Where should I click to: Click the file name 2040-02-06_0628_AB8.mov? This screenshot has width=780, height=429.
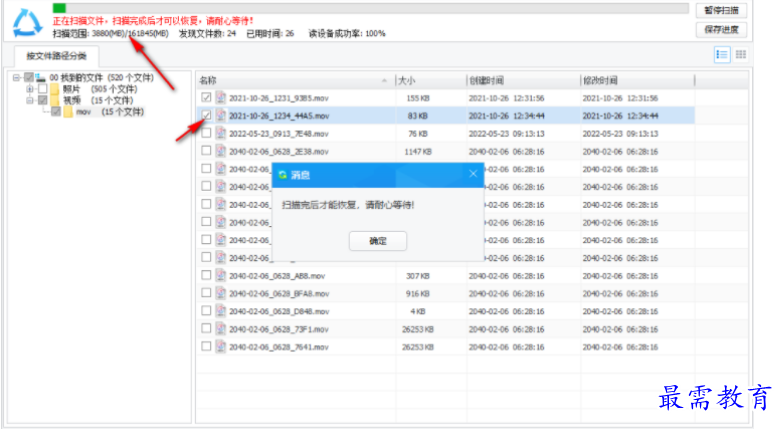[x=277, y=276]
